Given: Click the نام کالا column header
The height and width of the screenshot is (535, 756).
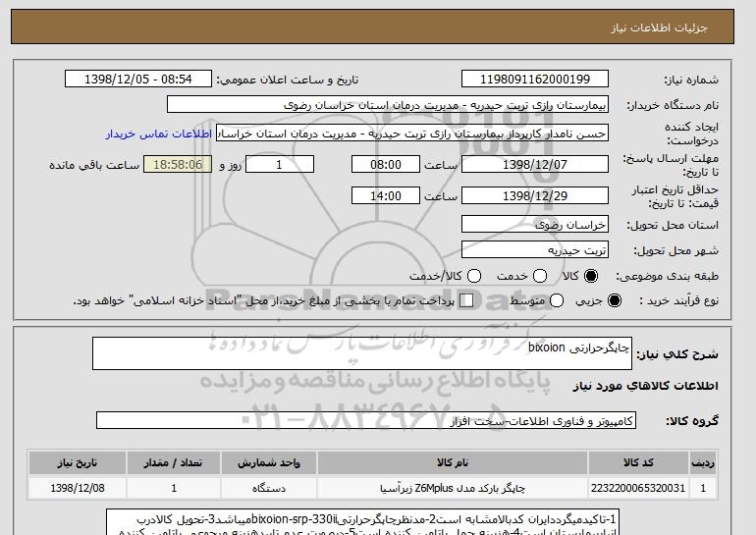Looking at the screenshot, I should pyautogui.click(x=453, y=462).
